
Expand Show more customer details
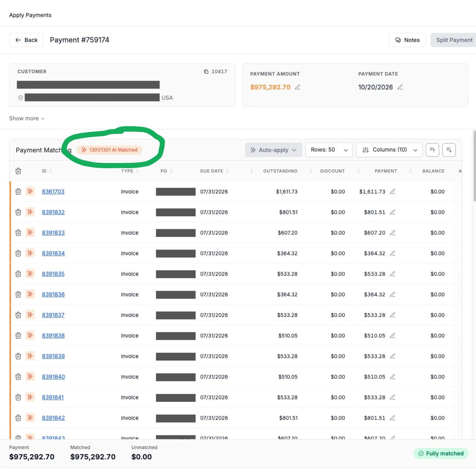[x=27, y=119]
